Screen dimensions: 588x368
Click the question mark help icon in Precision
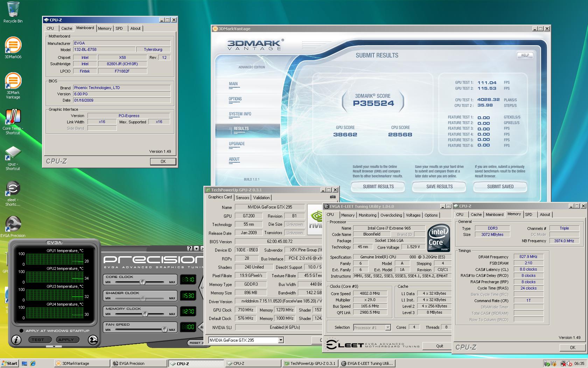click(190, 248)
